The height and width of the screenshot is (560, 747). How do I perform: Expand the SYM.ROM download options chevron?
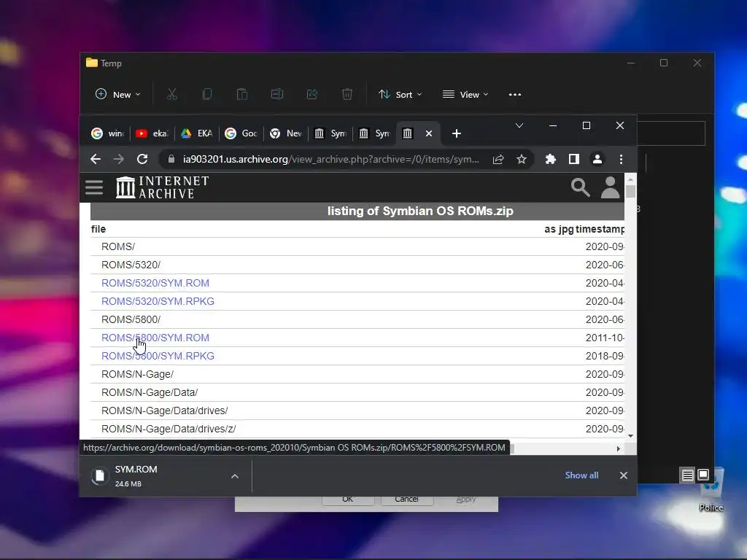pyautogui.click(x=235, y=476)
